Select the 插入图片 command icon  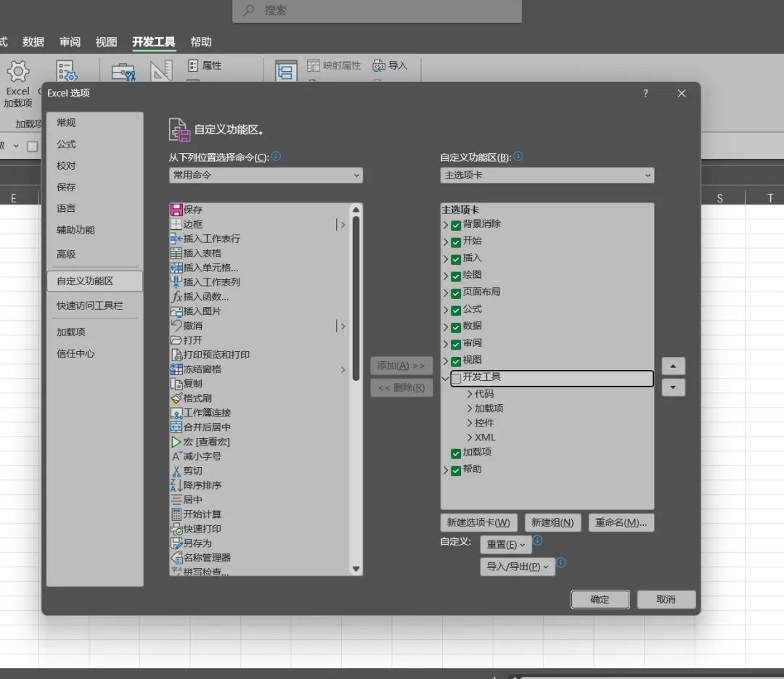pos(176,311)
